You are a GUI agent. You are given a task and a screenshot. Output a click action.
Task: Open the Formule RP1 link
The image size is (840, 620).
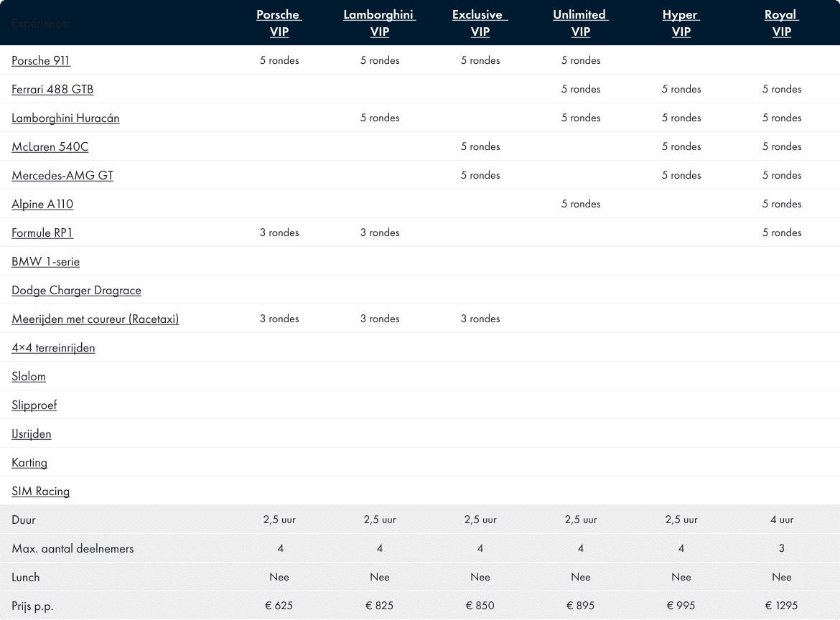42,233
